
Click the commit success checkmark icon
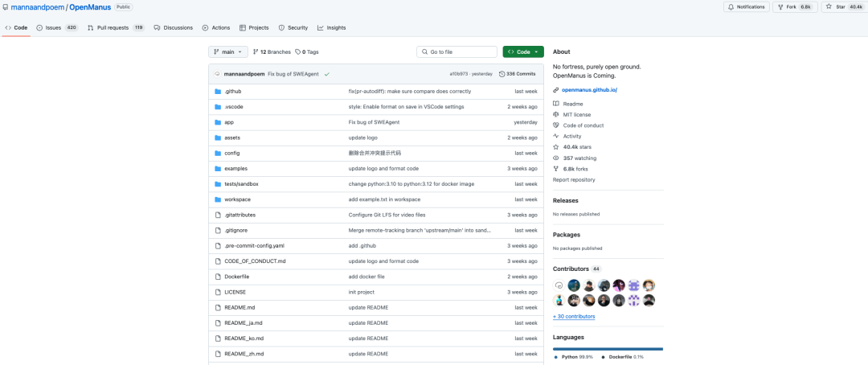327,74
